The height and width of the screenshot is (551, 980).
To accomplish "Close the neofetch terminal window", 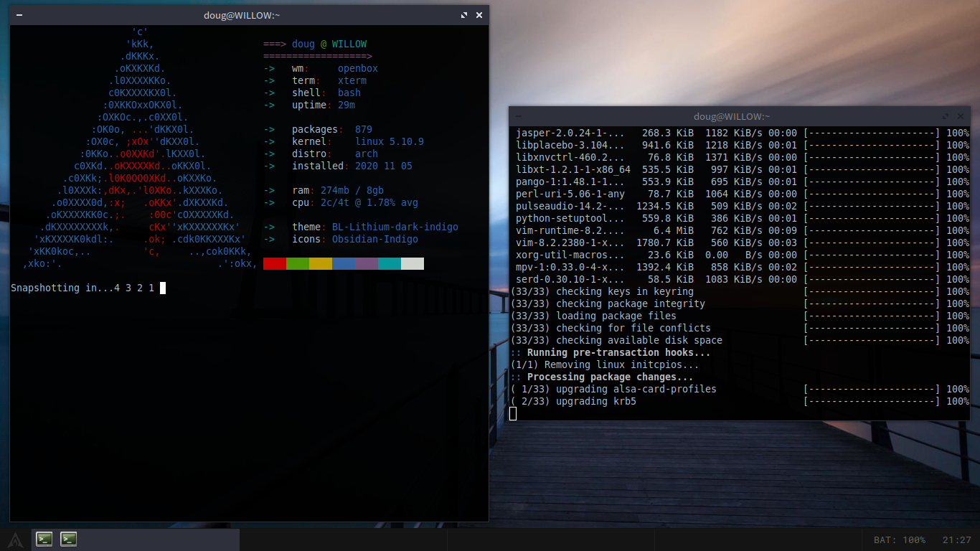I will click(479, 15).
